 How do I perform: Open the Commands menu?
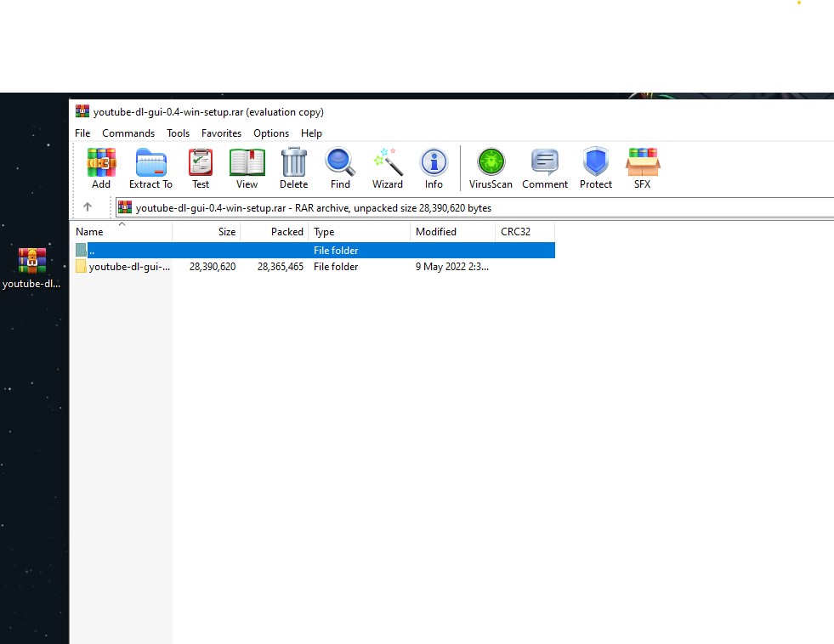[128, 133]
